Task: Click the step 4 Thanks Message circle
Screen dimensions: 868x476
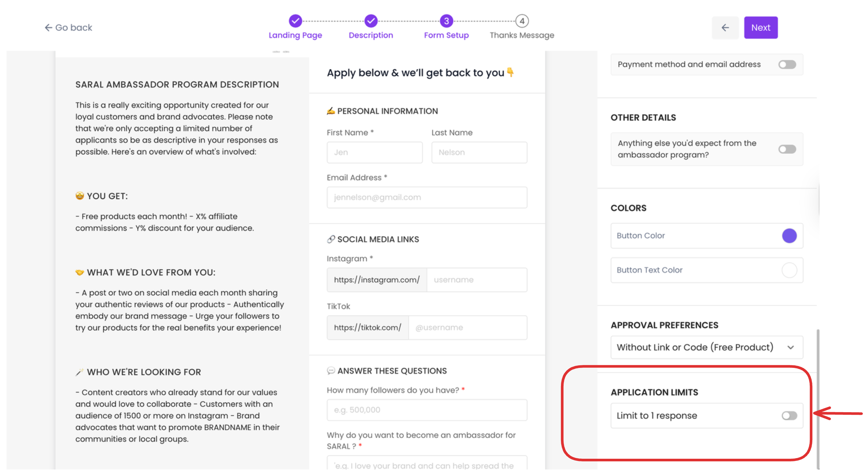Action: (x=522, y=21)
